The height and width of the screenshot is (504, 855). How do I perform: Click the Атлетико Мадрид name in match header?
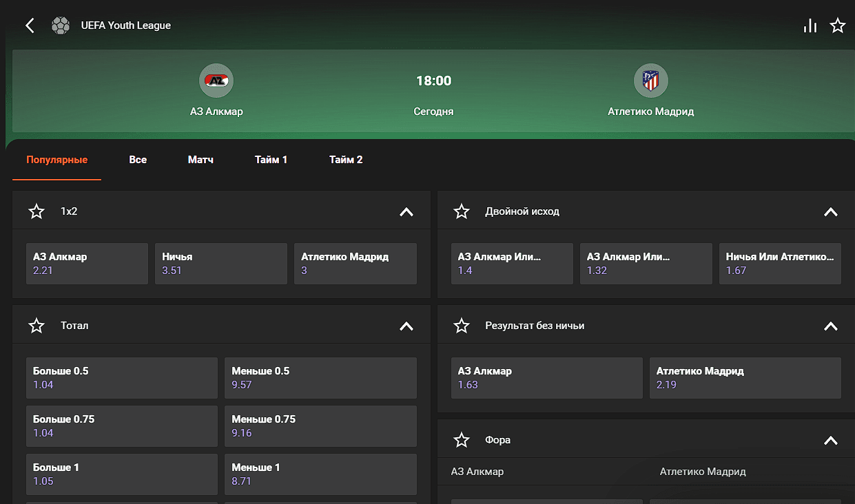(x=651, y=112)
